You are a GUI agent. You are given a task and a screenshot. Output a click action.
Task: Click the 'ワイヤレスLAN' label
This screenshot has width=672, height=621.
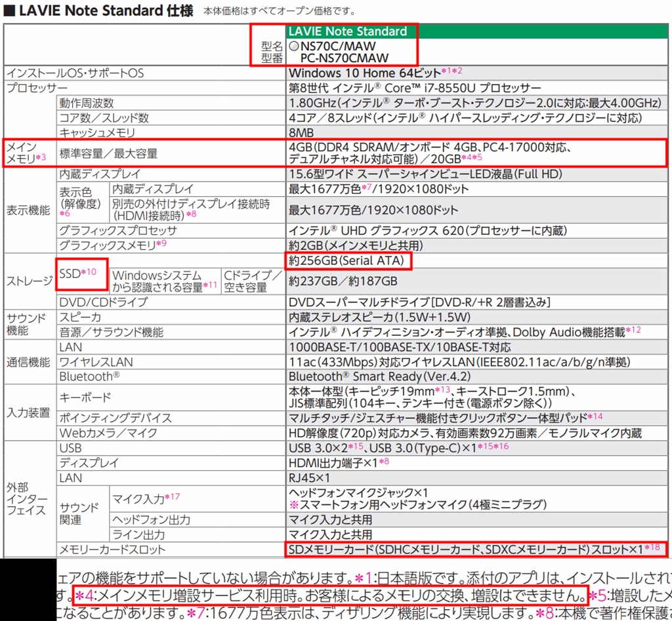(96, 363)
